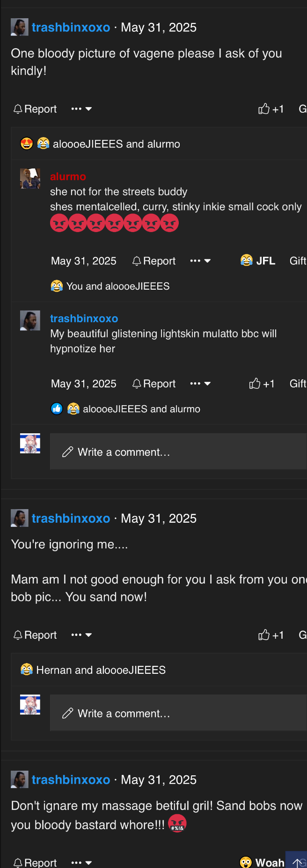Click the JFL reaction on alurmo's comment
Image resolution: width=307 pixels, height=868 pixels.
(258, 261)
